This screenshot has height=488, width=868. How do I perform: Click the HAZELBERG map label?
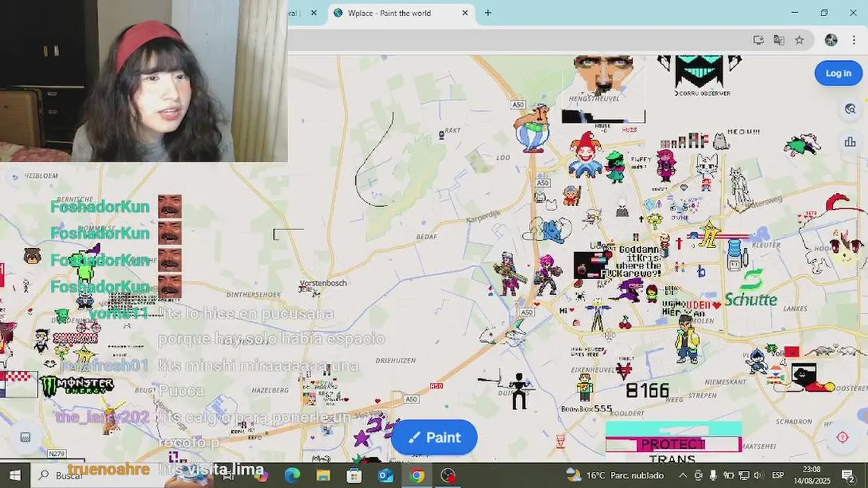(x=270, y=390)
